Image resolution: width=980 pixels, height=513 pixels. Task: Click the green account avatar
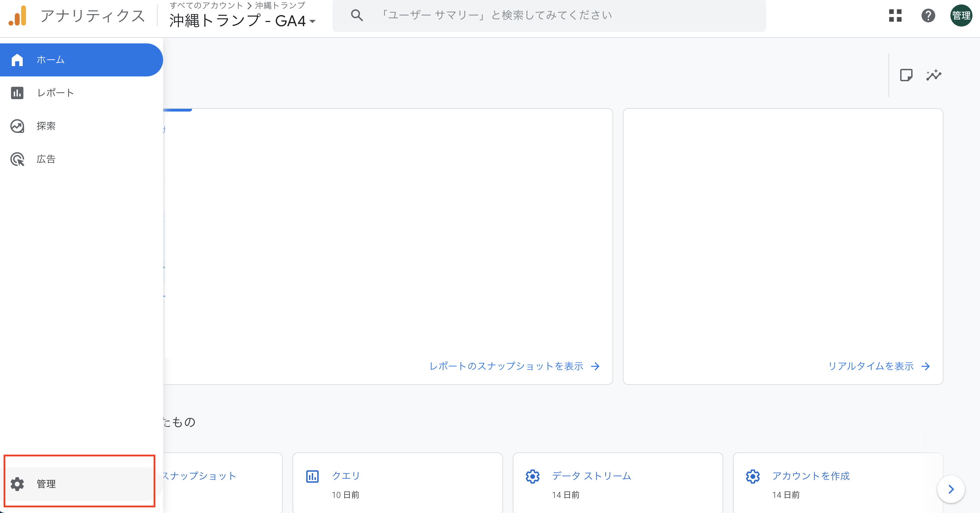click(x=961, y=15)
